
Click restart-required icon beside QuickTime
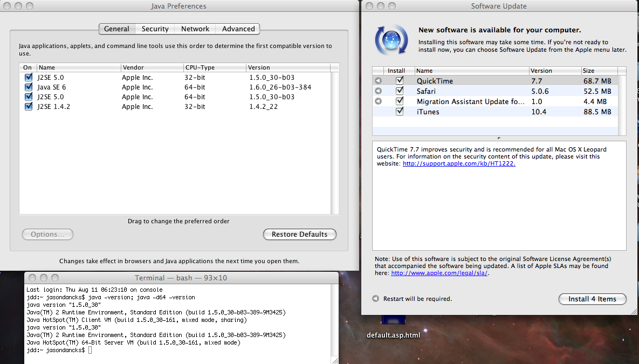(378, 81)
